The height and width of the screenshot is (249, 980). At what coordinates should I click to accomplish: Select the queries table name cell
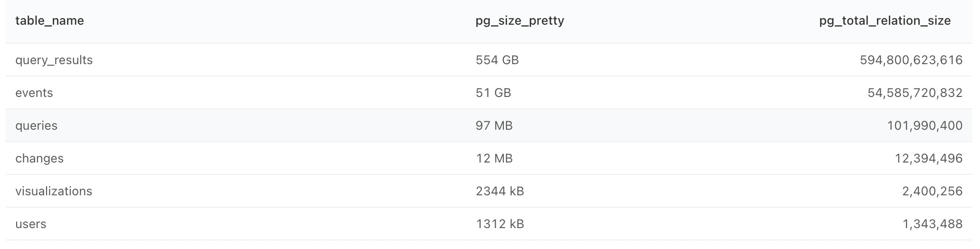click(x=37, y=126)
